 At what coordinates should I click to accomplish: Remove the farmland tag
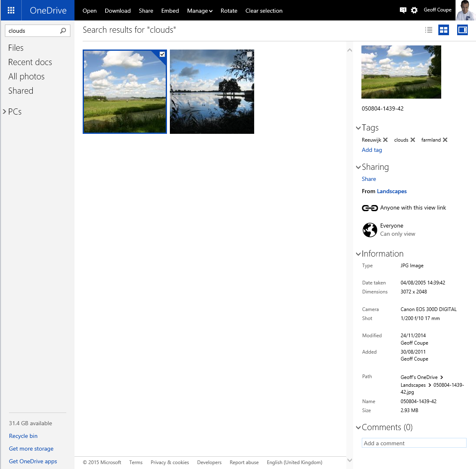[445, 140]
